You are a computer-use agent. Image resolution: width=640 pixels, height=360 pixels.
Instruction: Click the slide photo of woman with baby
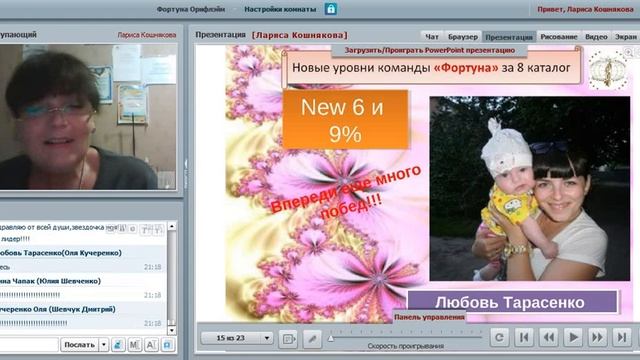click(x=530, y=189)
